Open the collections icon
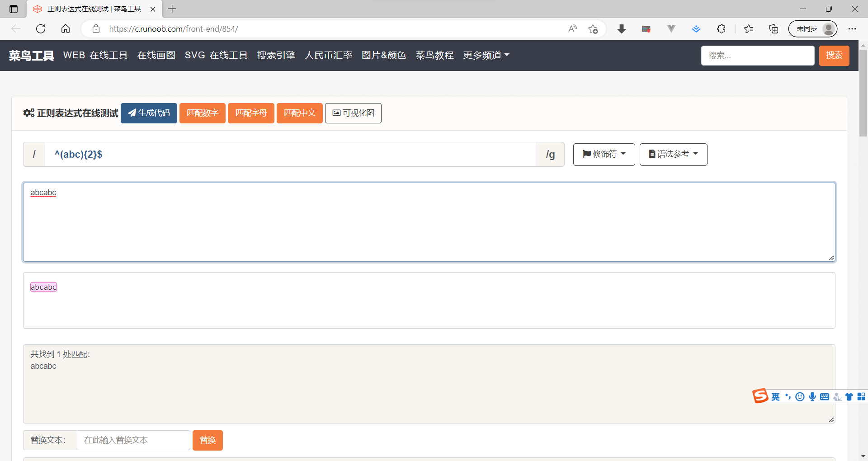 click(x=774, y=29)
